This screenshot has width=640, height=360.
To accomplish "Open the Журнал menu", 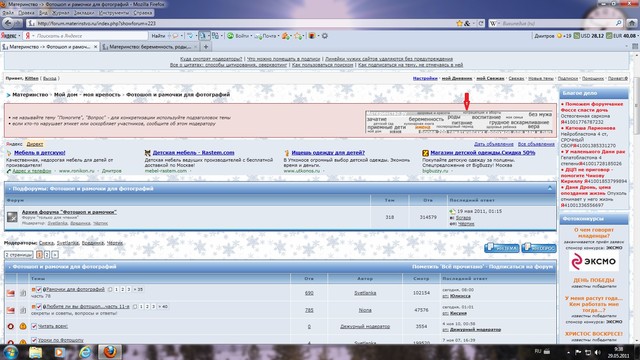I will click(60, 13).
